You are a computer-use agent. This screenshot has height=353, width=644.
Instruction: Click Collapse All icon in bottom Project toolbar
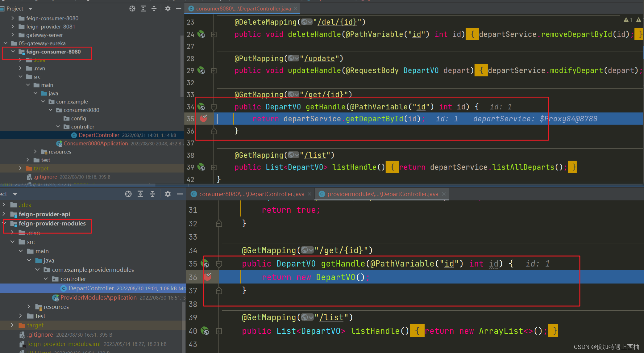152,194
